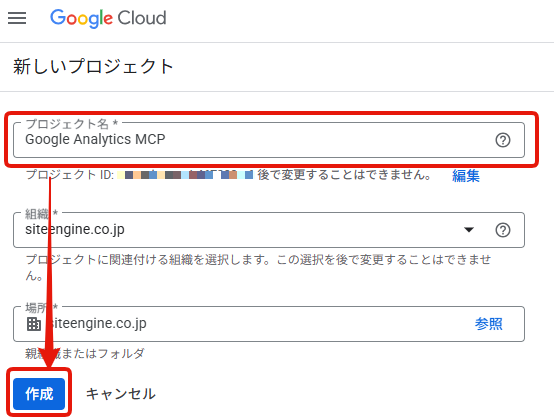Open the hamburger navigation menu

point(17,18)
